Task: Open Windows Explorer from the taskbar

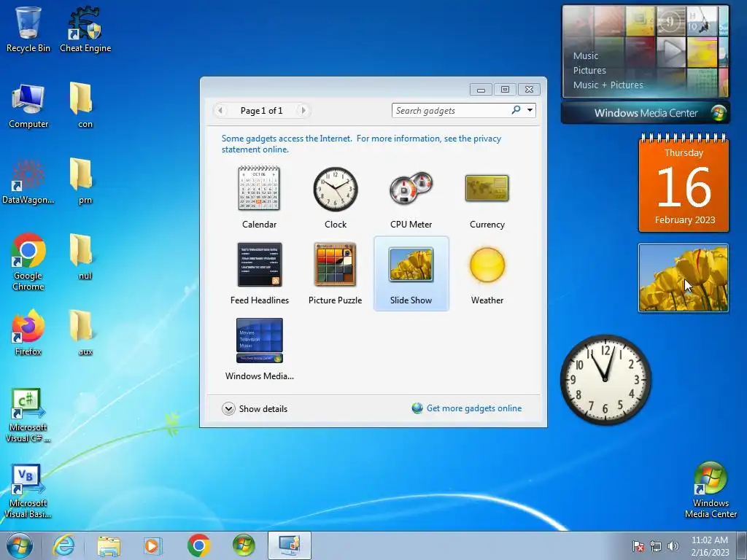Action: coord(109,545)
